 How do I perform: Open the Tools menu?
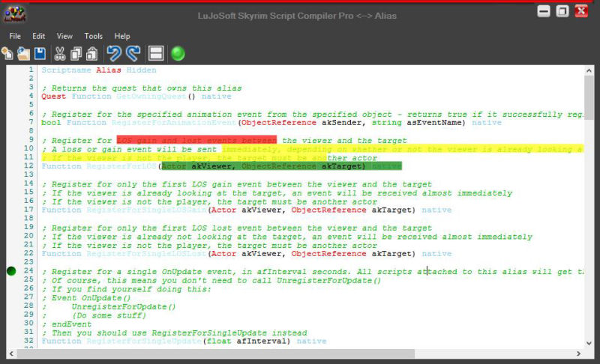(93, 36)
